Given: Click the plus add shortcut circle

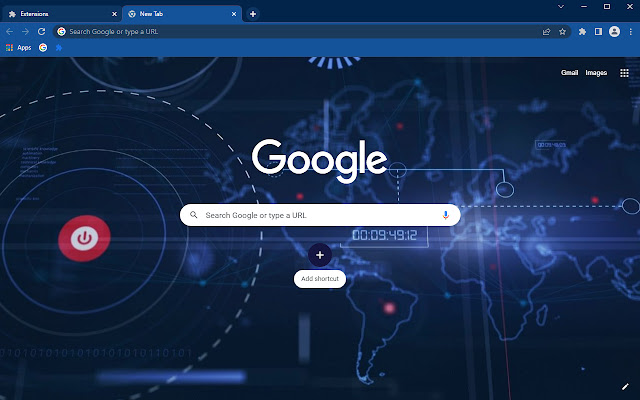Looking at the screenshot, I should (320, 255).
